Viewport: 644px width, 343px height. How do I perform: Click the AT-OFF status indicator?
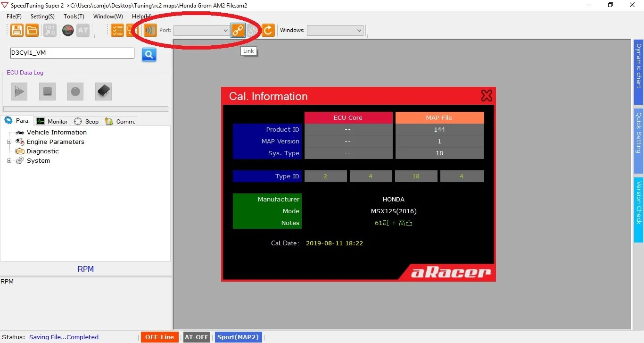point(197,337)
